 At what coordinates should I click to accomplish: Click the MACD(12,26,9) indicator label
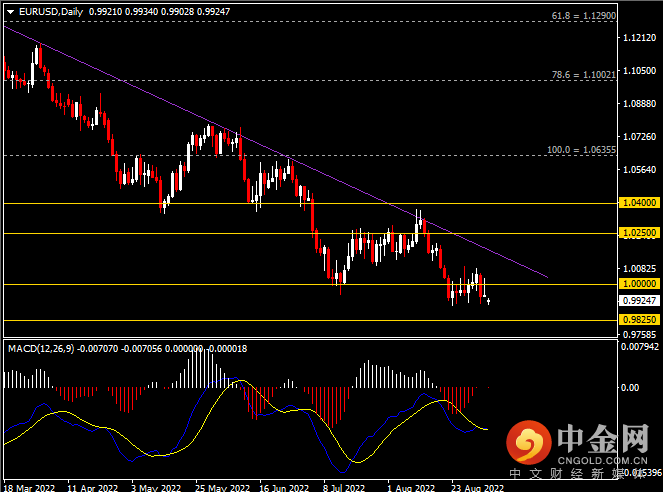pyautogui.click(x=41, y=349)
